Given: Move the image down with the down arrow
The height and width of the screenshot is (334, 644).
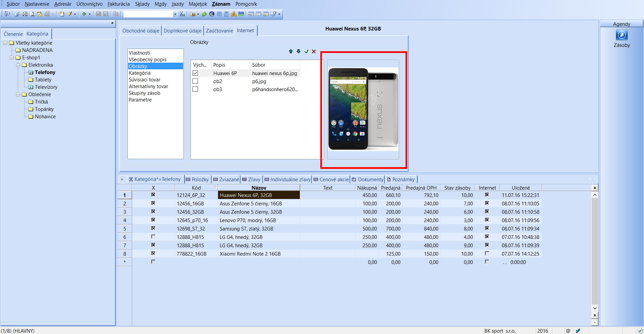Looking at the screenshot, I should click(299, 51).
